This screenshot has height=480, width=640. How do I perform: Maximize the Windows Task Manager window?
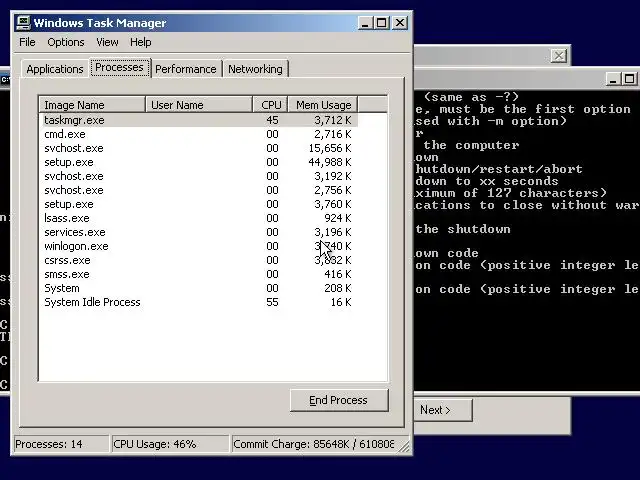[381, 23]
